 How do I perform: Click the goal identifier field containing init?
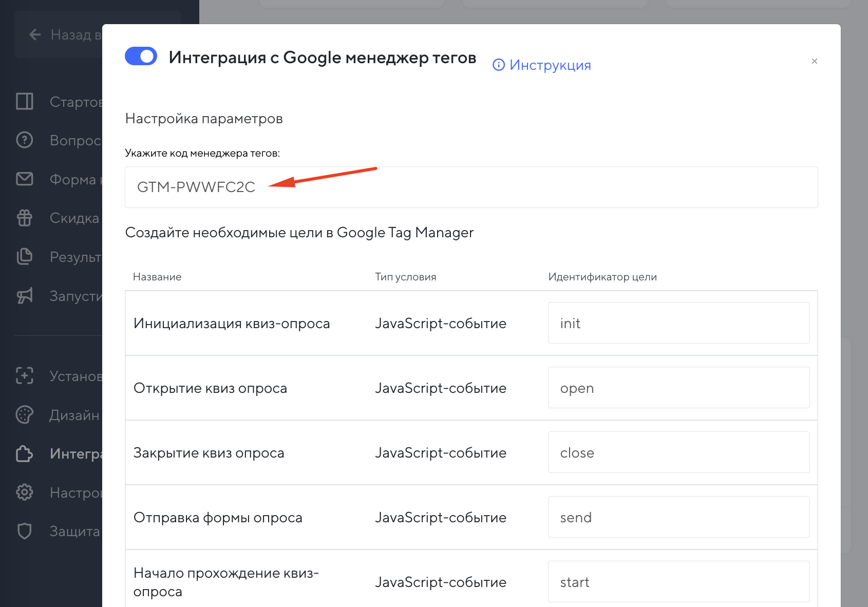tap(678, 323)
